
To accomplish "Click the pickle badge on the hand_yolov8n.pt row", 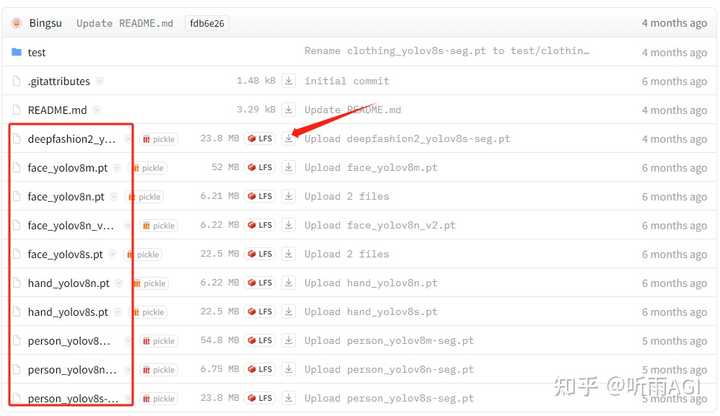I will pyautogui.click(x=150, y=284).
